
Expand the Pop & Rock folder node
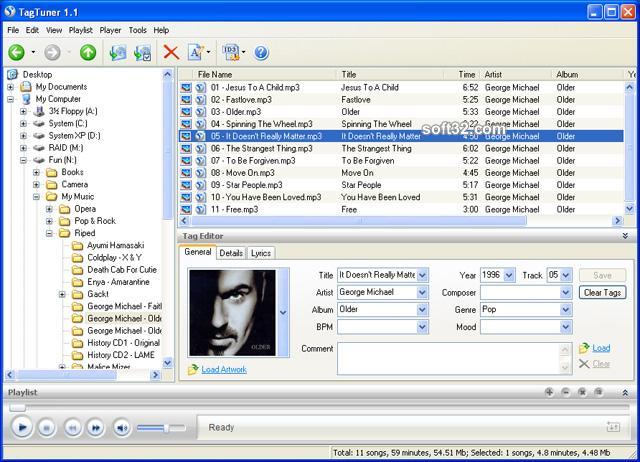coord(49,221)
